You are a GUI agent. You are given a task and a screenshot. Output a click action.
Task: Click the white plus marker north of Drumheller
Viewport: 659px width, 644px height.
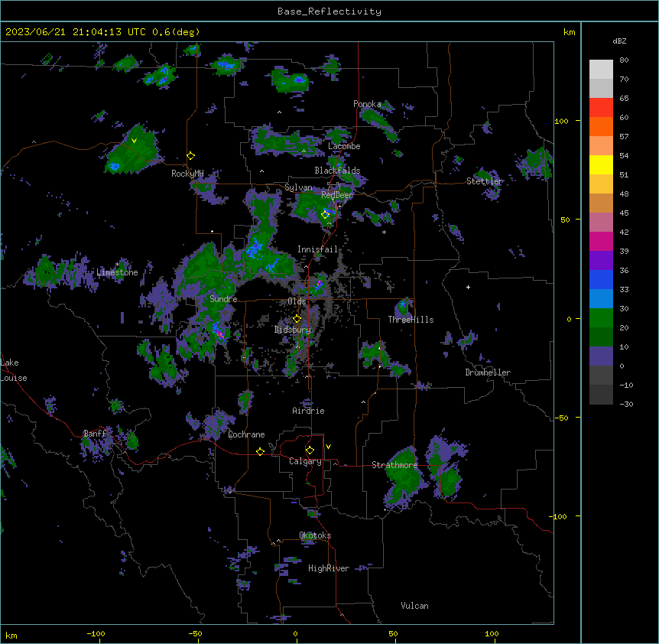point(468,287)
